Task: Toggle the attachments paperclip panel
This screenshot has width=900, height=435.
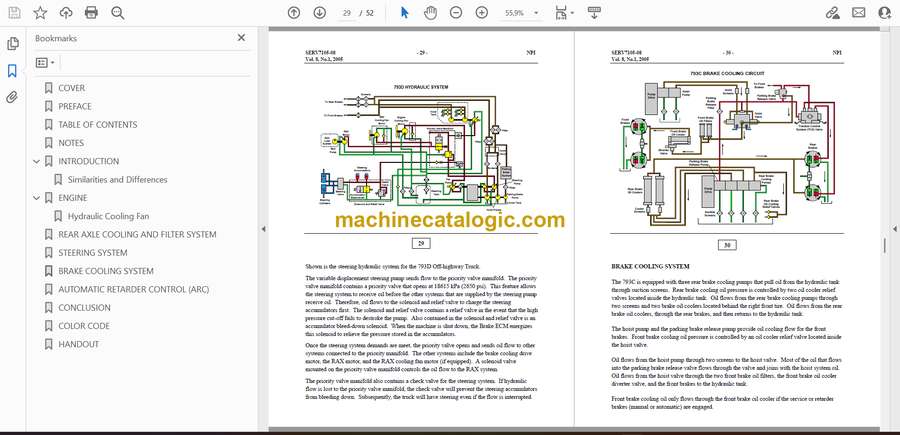Action: (x=12, y=97)
